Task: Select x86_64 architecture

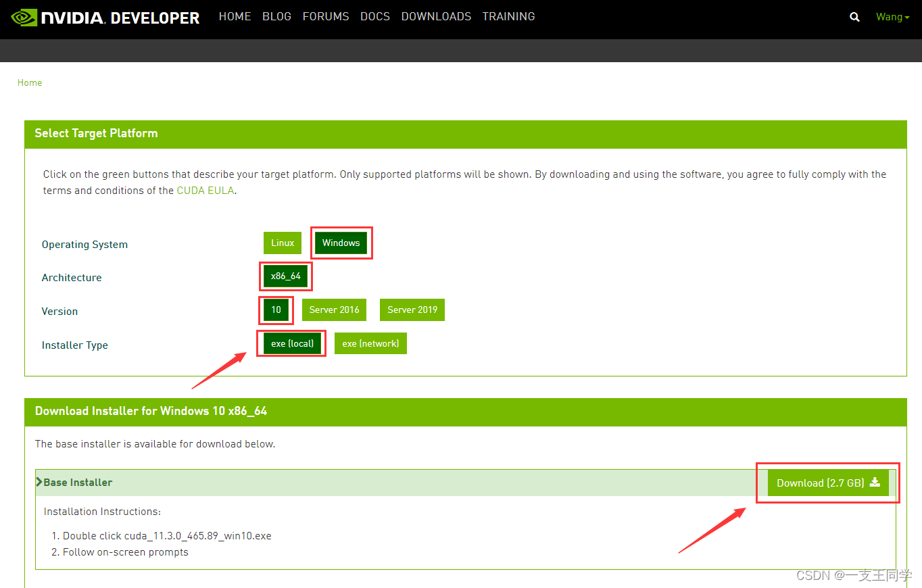Action: (x=286, y=276)
